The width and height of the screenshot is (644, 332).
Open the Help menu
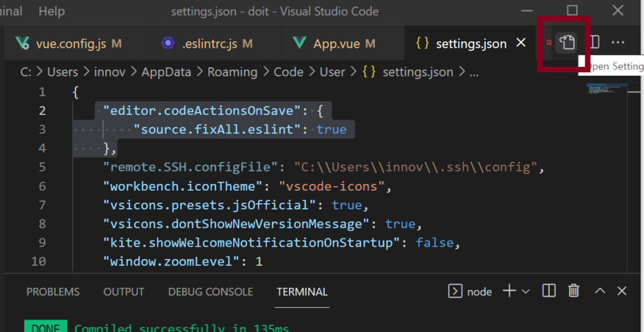(52, 11)
